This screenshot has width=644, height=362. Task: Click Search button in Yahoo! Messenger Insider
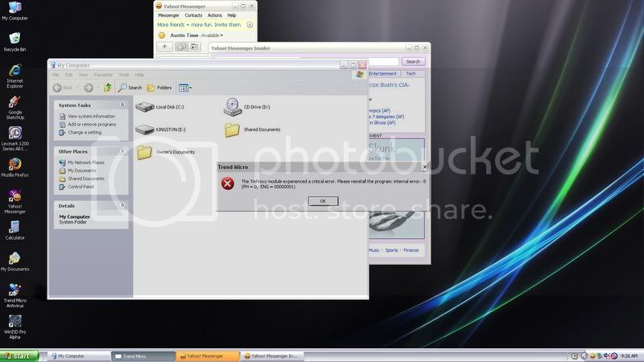413,62
